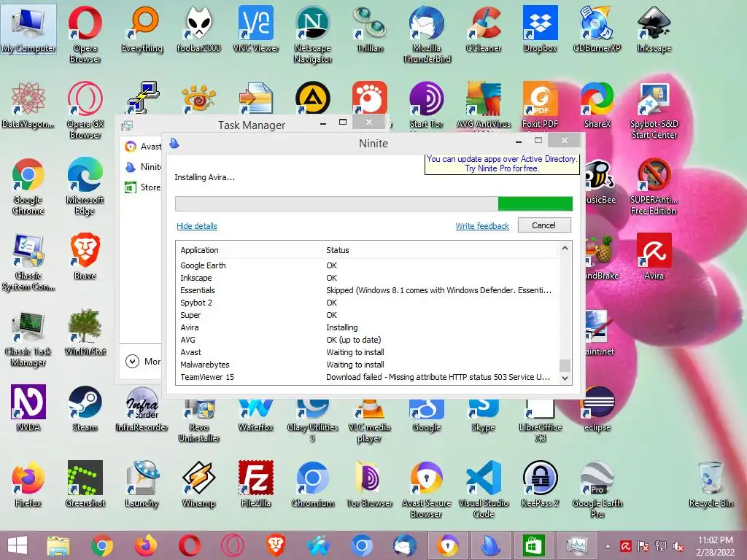Viewport: 747px width, 560px height.
Task: Open Greenshot desktop icon
Action: [85, 484]
